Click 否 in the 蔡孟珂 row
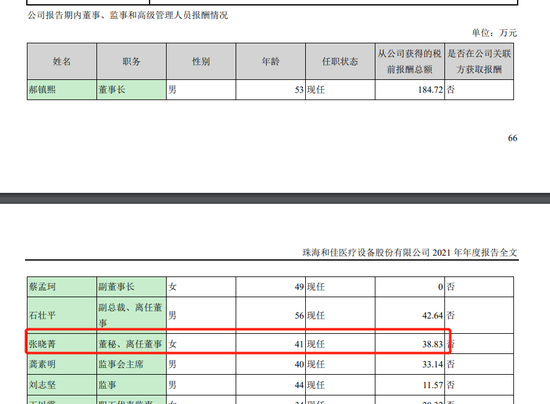The image size is (550, 404). coord(450,287)
